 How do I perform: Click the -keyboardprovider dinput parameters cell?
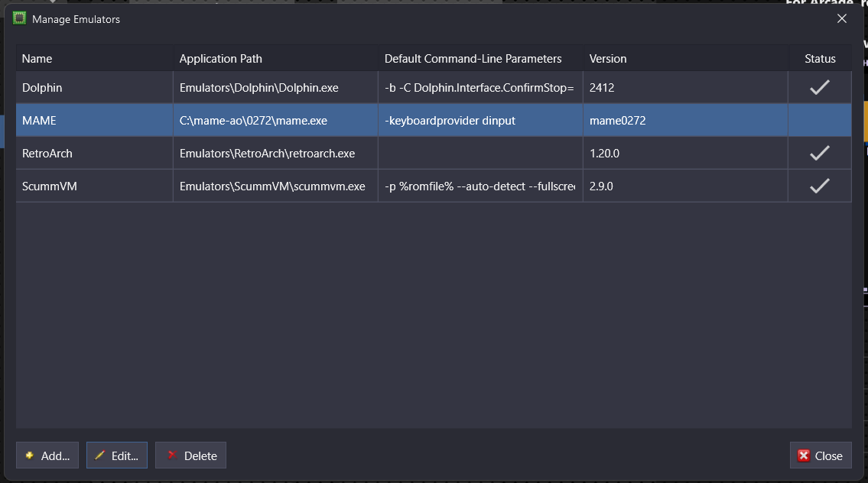[x=480, y=121]
